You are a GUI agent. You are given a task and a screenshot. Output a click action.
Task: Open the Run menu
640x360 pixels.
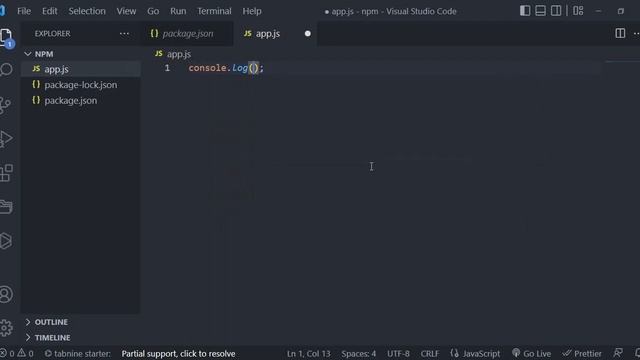(178, 11)
